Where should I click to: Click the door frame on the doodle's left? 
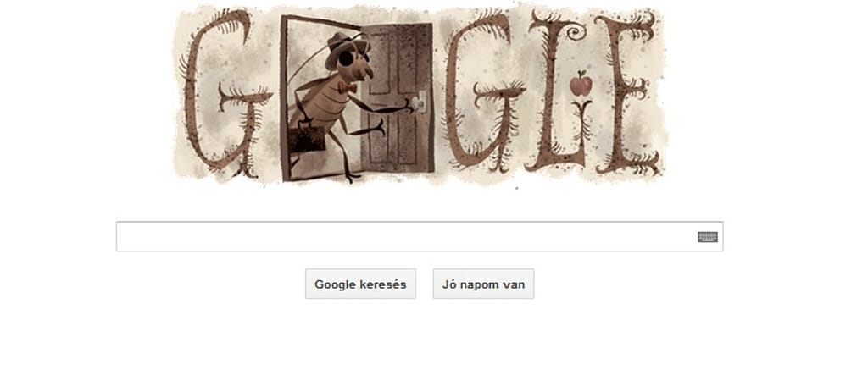pyautogui.click(x=285, y=98)
